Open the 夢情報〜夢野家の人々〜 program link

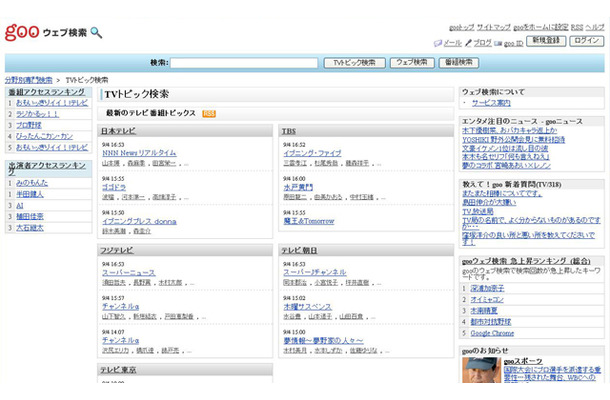[x=323, y=341]
